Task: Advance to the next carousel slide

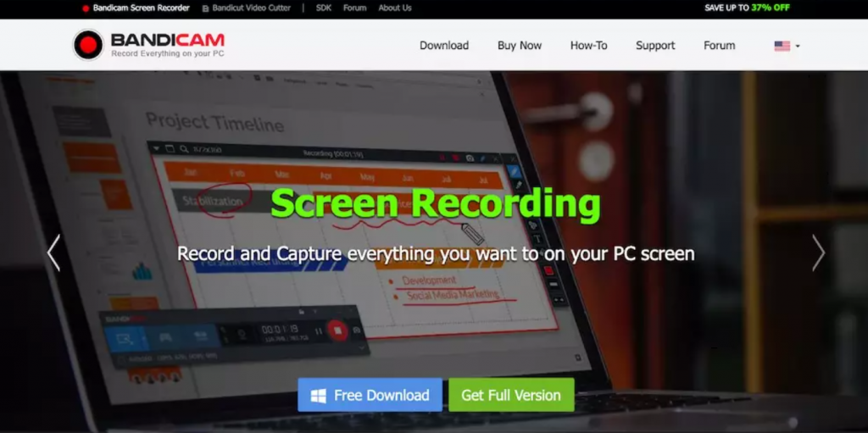Action: click(818, 253)
